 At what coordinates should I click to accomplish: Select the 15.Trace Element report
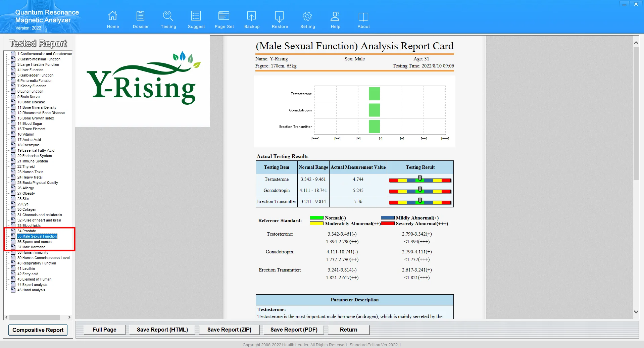click(x=31, y=129)
